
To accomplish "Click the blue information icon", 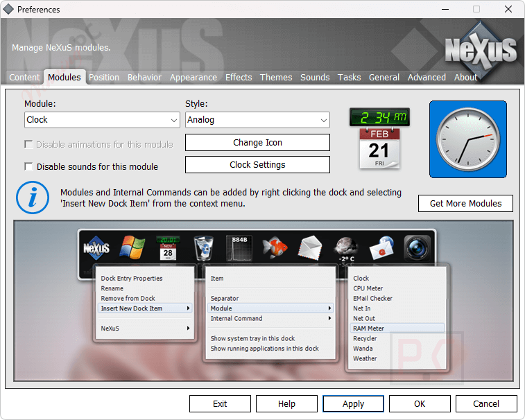I will pyautogui.click(x=33, y=198).
